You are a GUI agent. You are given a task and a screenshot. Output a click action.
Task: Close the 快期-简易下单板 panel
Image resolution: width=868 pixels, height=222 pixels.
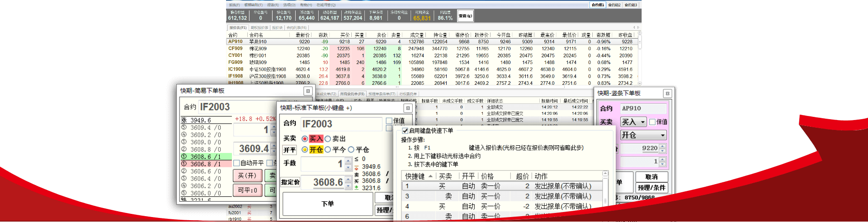(308, 91)
